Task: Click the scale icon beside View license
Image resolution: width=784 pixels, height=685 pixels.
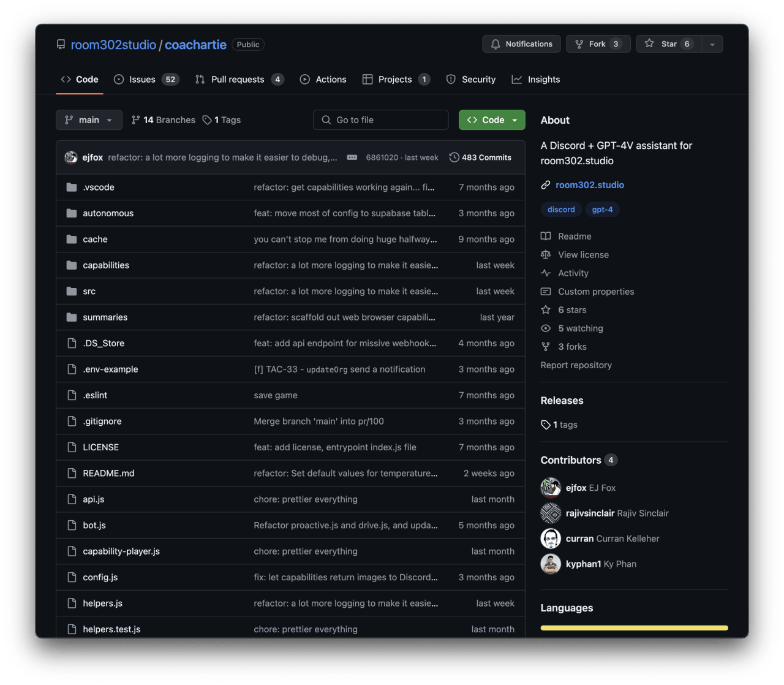Action: 546,254
